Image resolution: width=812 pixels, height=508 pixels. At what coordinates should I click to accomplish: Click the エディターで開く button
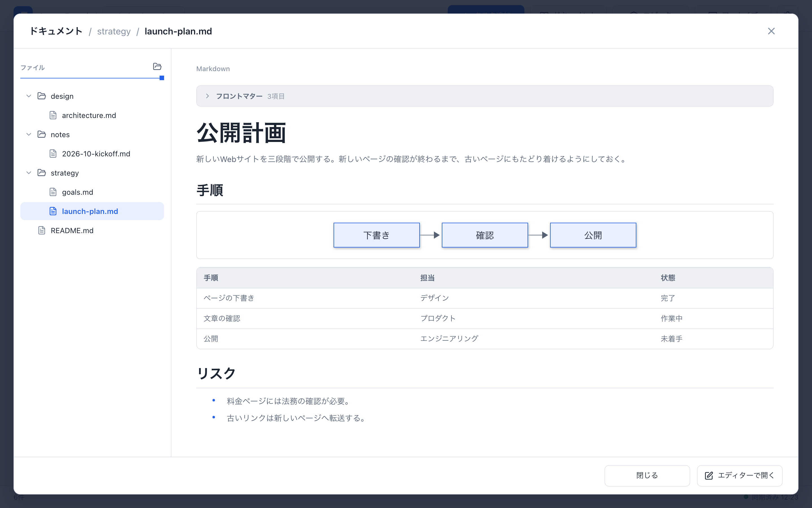click(740, 476)
